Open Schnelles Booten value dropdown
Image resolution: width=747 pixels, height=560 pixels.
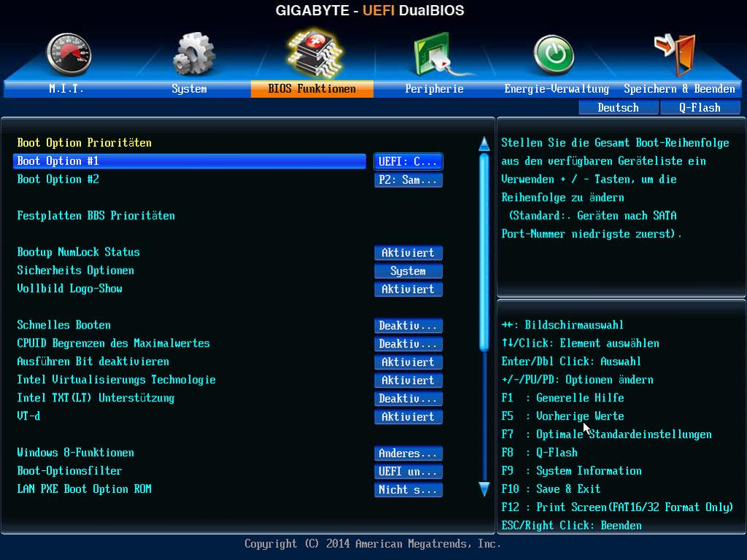point(408,326)
